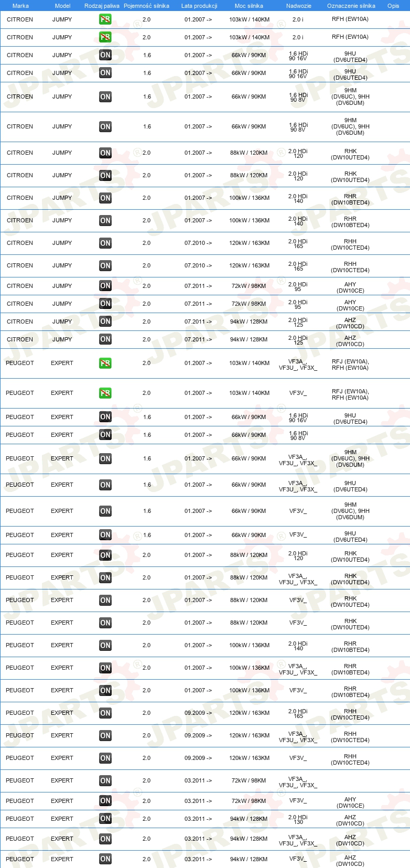
Task: Click the 'Marka' column header
Action: [x=20, y=6]
